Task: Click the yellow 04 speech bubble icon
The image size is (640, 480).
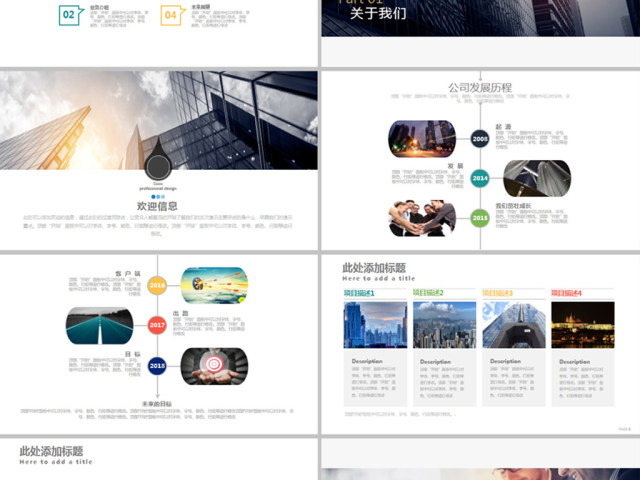Action: click(172, 15)
